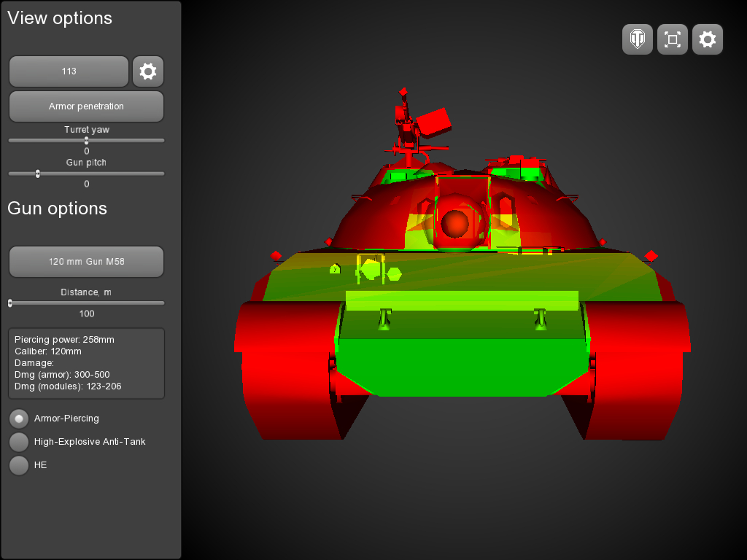Click the Distance slider handle
The image size is (747, 560).
pos(10,303)
